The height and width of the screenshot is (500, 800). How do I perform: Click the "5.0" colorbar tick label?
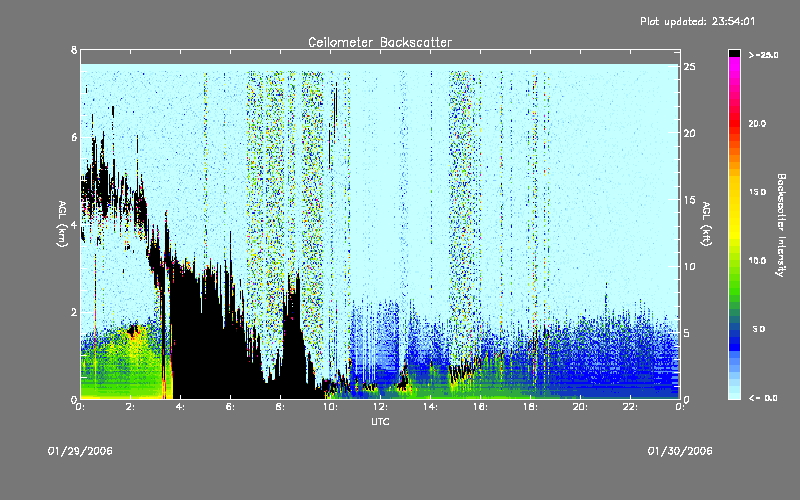pos(759,329)
